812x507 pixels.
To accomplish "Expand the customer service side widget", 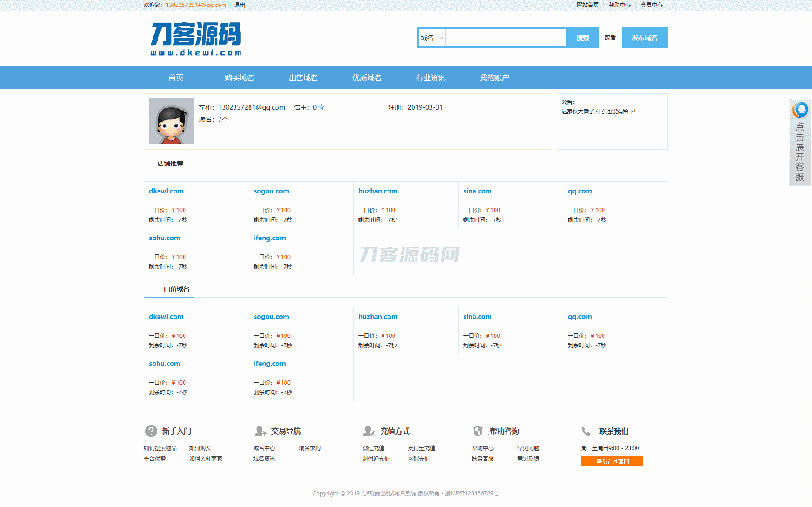I will pos(800,142).
